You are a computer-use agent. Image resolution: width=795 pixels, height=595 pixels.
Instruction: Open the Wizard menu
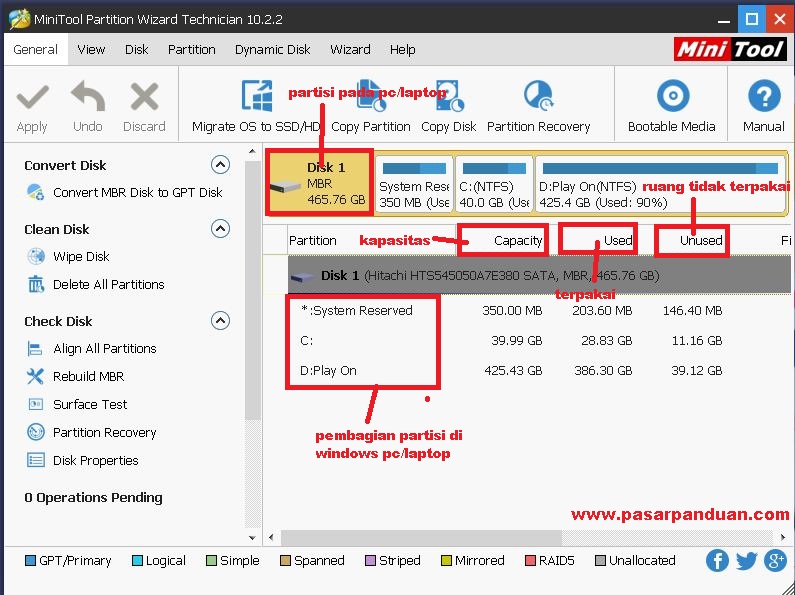tap(350, 50)
